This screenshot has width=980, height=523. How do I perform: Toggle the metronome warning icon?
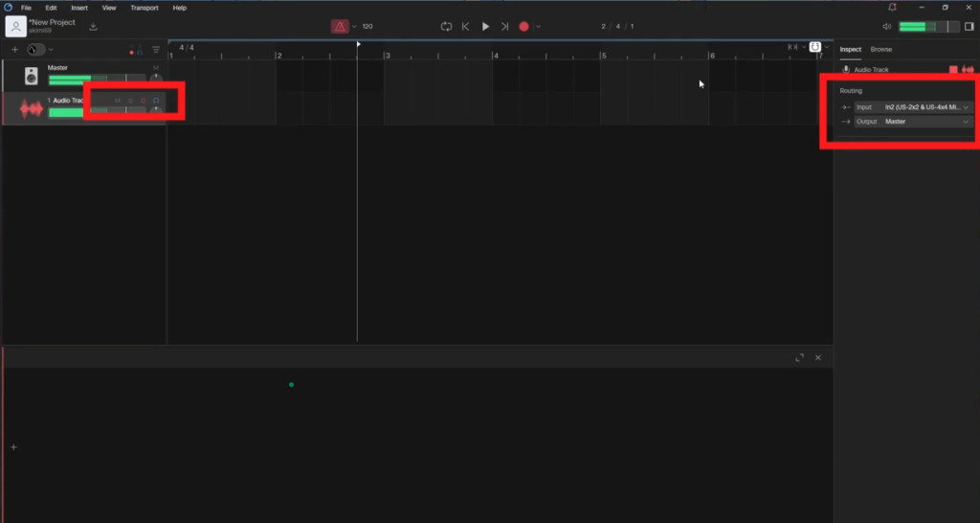340,27
